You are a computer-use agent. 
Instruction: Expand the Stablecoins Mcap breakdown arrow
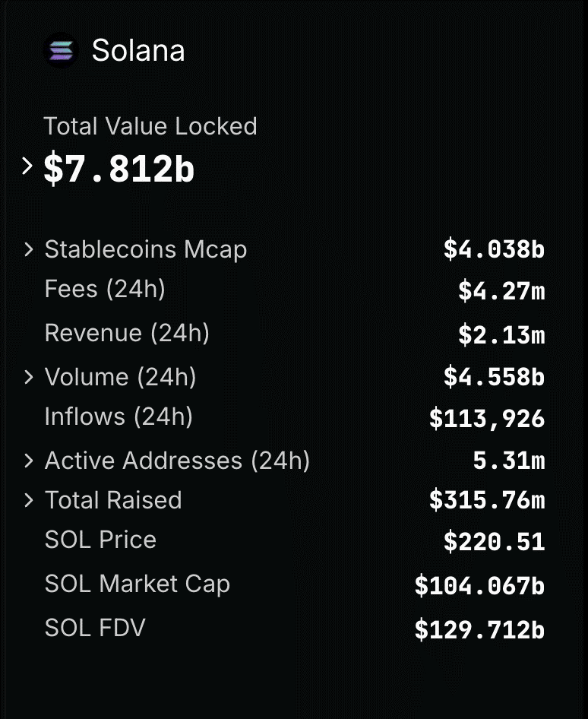pos(29,249)
